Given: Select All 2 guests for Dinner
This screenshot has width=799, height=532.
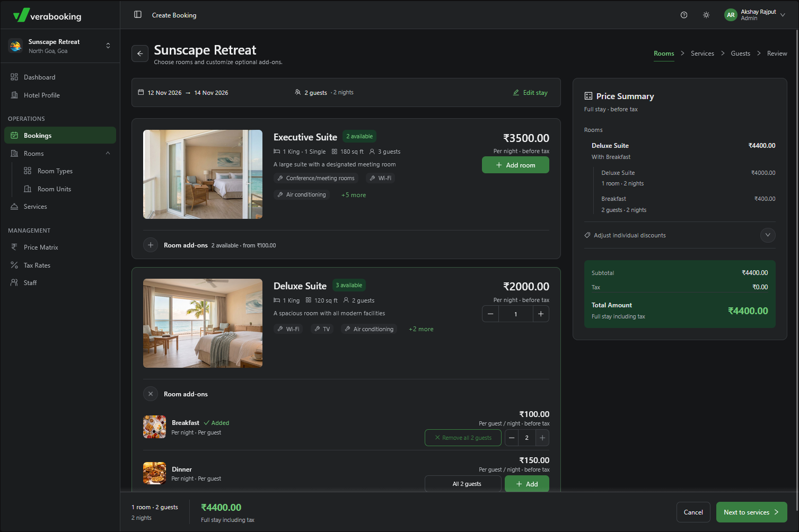Looking at the screenshot, I should coord(463,484).
